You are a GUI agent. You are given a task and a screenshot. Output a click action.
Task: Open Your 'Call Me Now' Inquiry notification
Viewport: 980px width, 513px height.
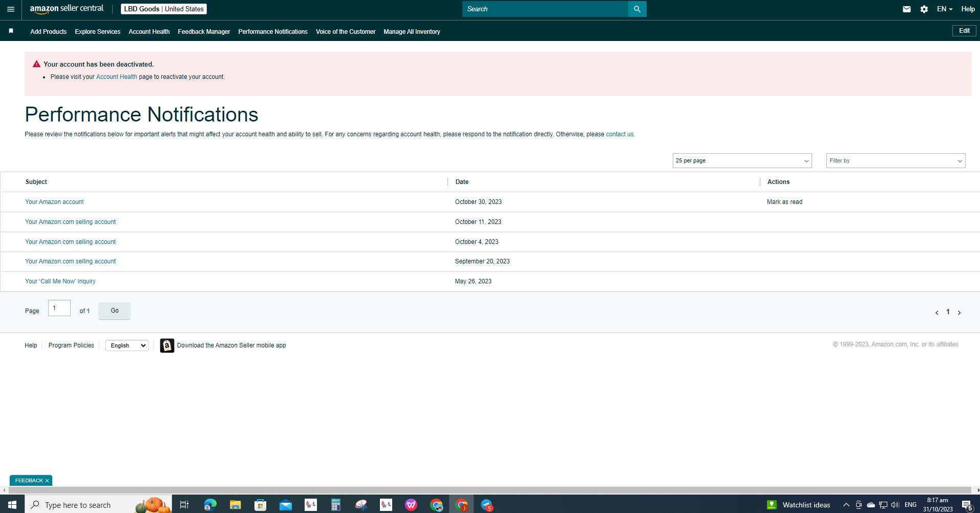[x=60, y=281]
